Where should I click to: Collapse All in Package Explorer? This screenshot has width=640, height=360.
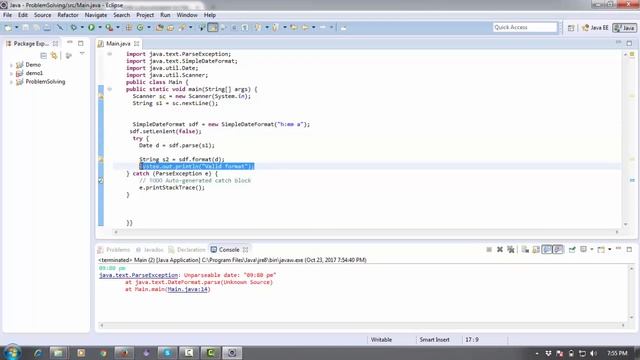pos(44,56)
